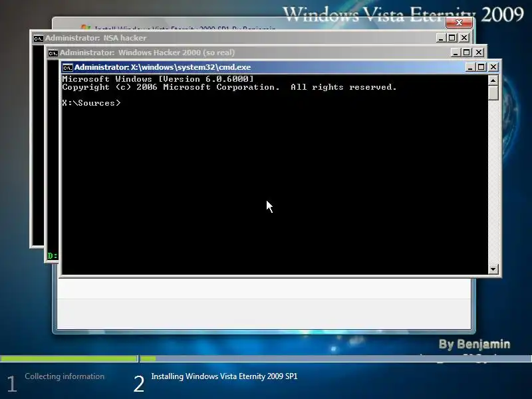
Task: Minimize the Windows Hacker 2000 window
Action: (456, 53)
